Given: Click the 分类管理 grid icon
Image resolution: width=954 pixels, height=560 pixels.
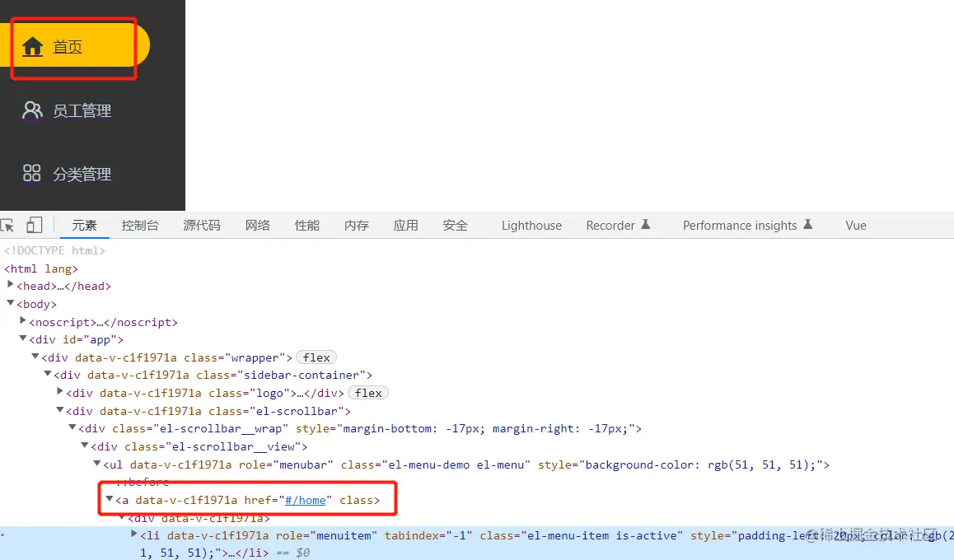Looking at the screenshot, I should pos(31,173).
